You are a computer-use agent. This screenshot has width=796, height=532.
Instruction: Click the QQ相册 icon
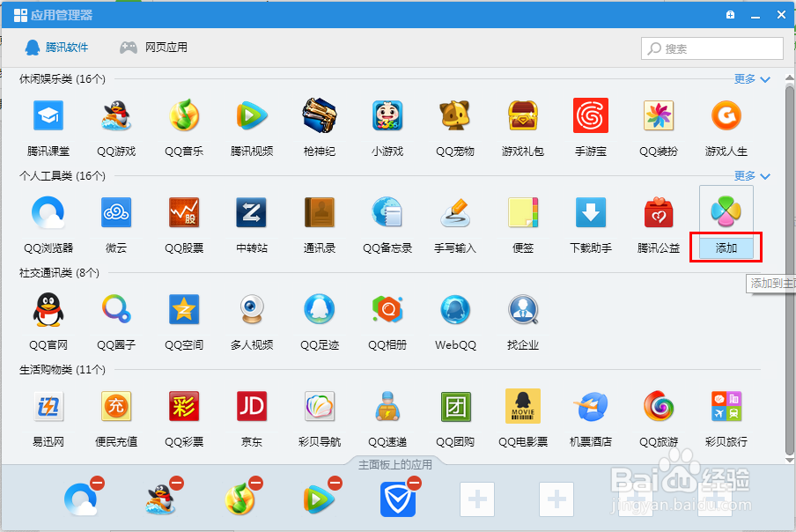387,309
